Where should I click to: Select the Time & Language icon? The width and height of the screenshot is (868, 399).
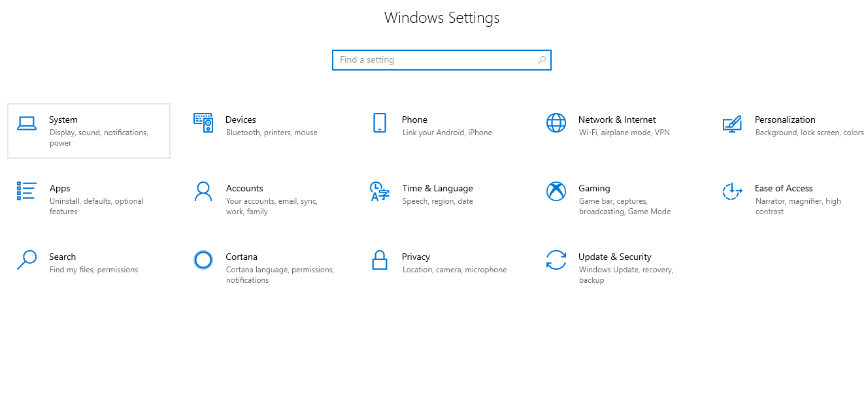380,191
